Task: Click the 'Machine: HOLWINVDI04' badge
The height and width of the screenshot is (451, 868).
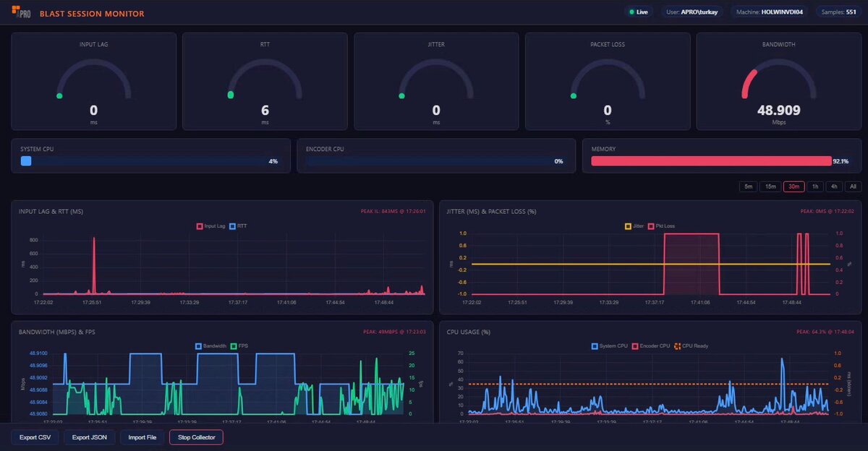Action: click(x=770, y=12)
